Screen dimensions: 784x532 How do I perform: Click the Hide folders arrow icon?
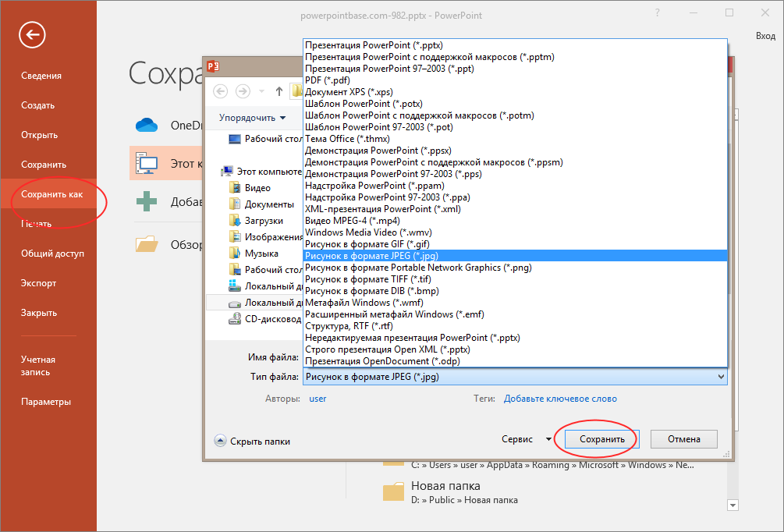220,441
